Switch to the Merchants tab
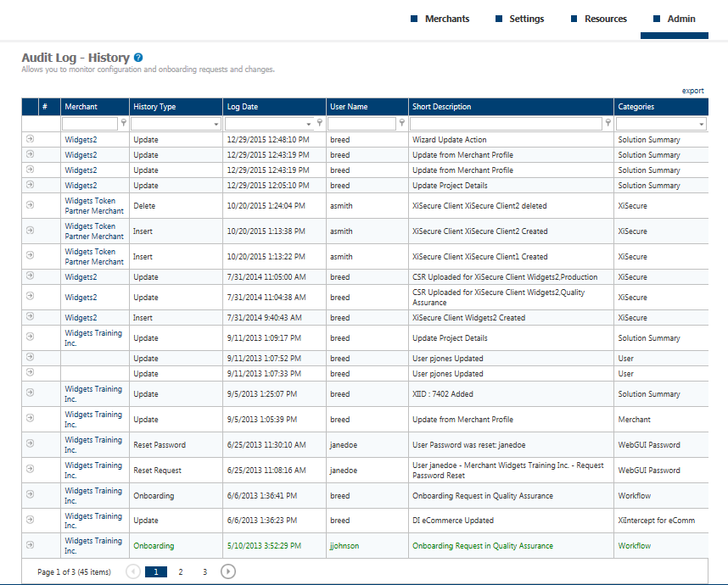This screenshot has width=728, height=585. pos(446,19)
